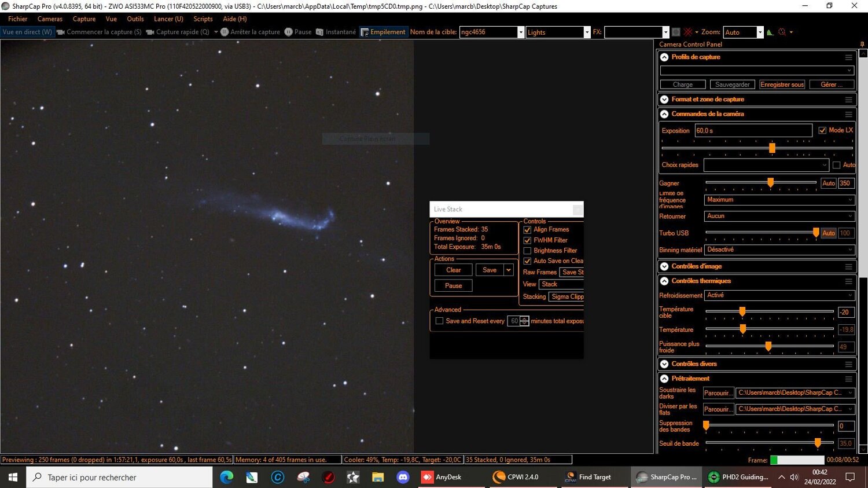Disable the Align Frames checkbox
The width and height of the screenshot is (868, 488).
(x=527, y=229)
